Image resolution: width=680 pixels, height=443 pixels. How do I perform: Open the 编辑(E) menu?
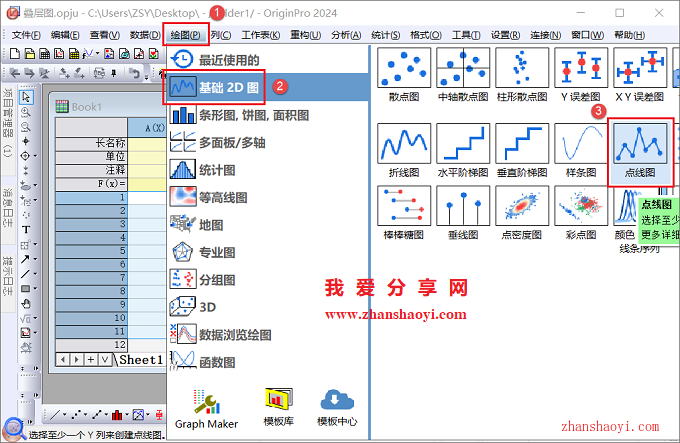click(65, 35)
